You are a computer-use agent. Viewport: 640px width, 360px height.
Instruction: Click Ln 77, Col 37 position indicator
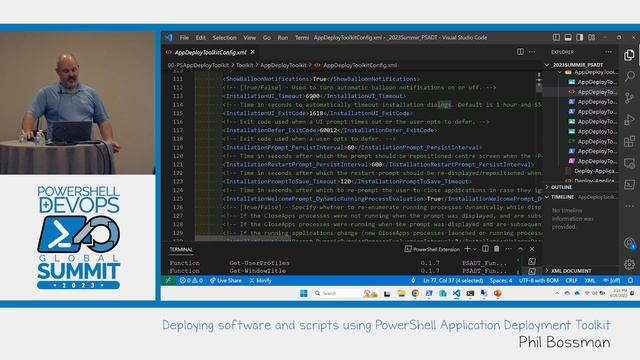[453, 280]
